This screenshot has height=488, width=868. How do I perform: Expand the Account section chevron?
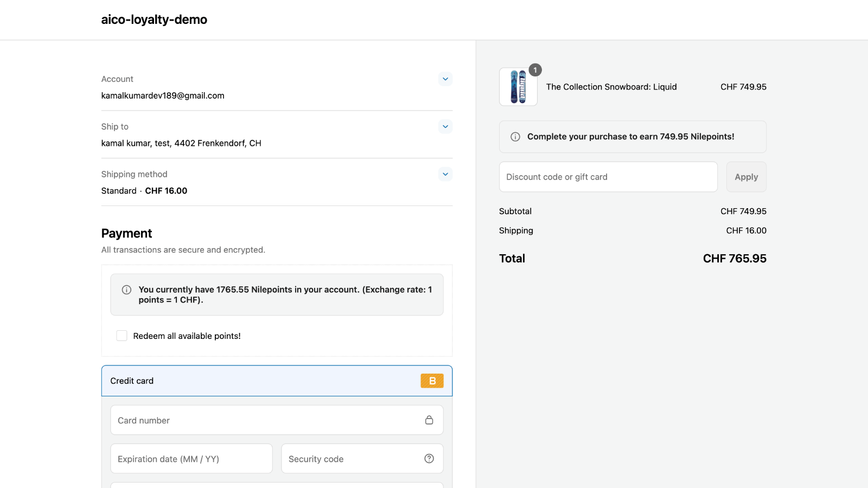click(445, 79)
